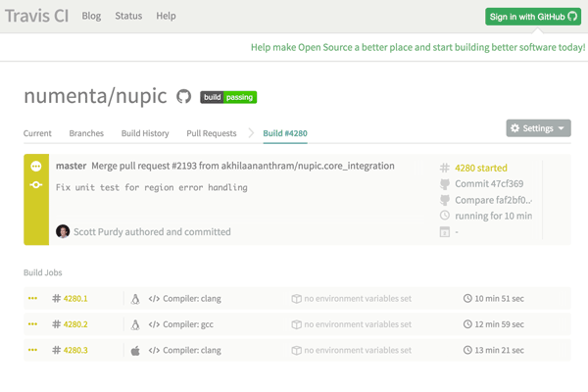Click hash icon for job 4280.1

(x=56, y=299)
